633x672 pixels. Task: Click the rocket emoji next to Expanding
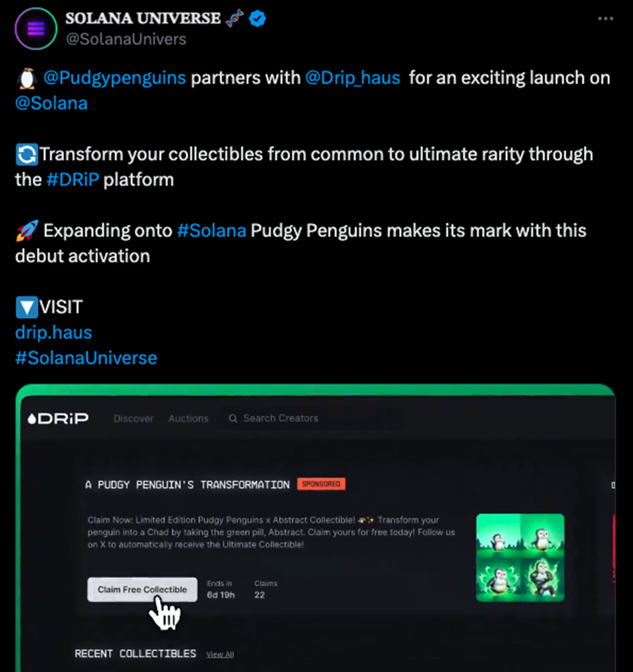click(27, 230)
